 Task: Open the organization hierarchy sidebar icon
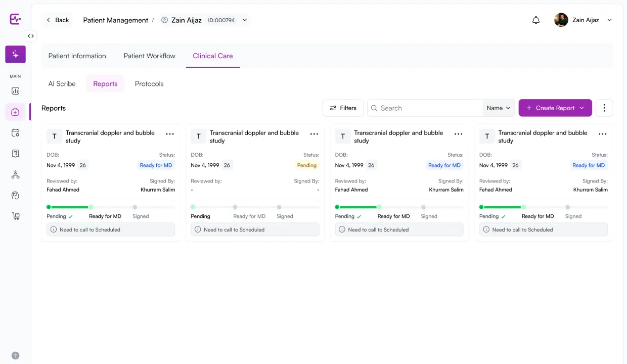[15, 175]
